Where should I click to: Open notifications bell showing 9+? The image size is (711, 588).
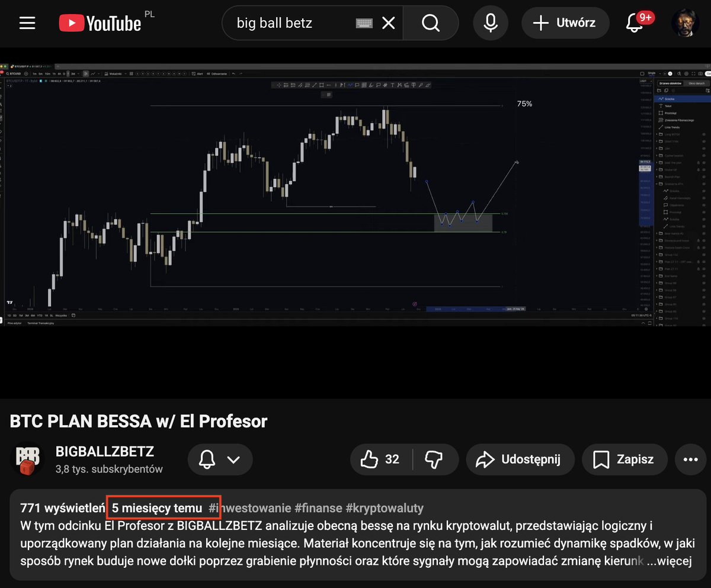pyautogui.click(x=635, y=23)
